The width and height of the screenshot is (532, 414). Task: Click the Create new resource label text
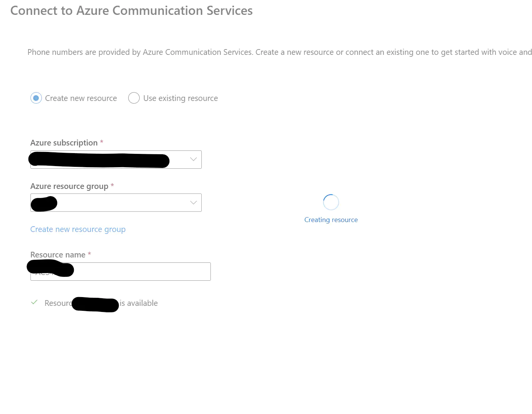[x=81, y=98]
